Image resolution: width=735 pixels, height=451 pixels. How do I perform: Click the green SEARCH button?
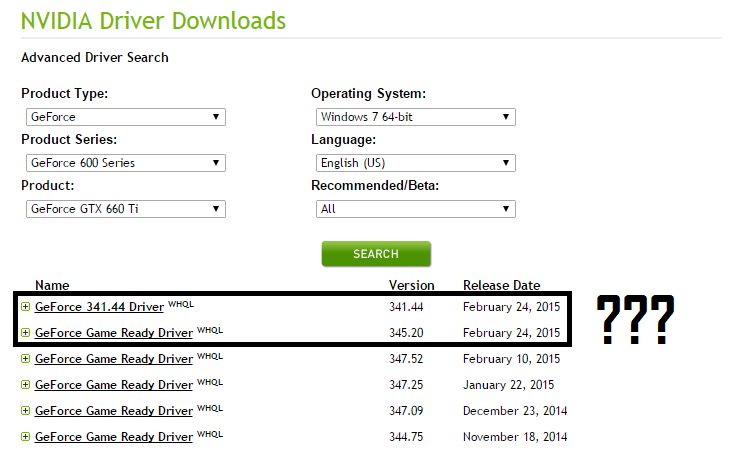[x=376, y=254]
